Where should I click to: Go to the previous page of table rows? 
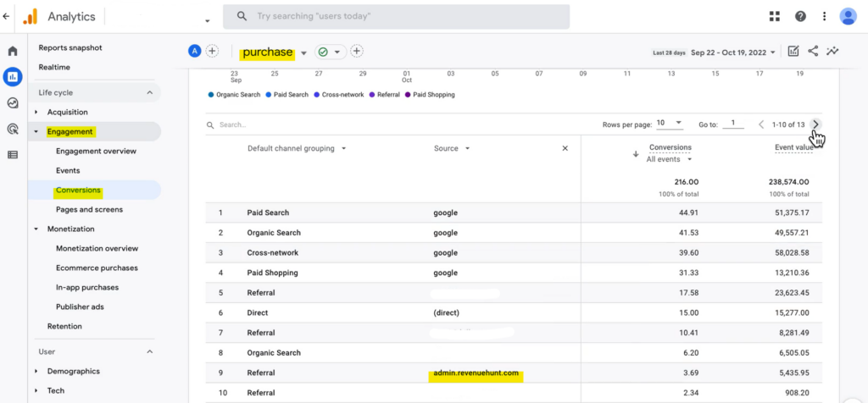[x=761, y=124]
